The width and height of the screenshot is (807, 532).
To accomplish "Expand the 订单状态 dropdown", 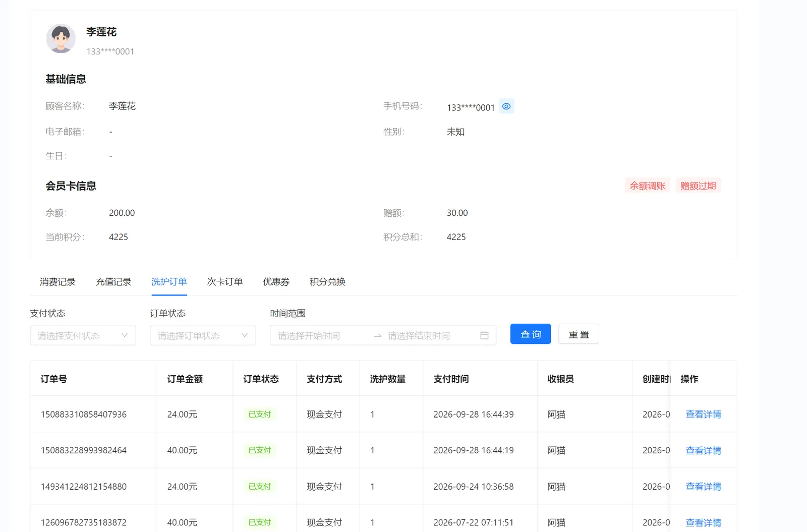I will pos(203,335).
